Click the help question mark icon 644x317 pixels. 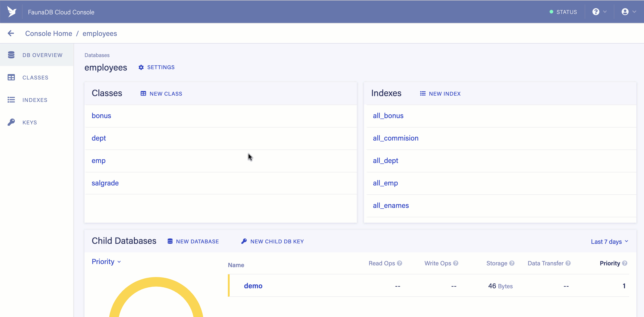click(x=596, y=12)
